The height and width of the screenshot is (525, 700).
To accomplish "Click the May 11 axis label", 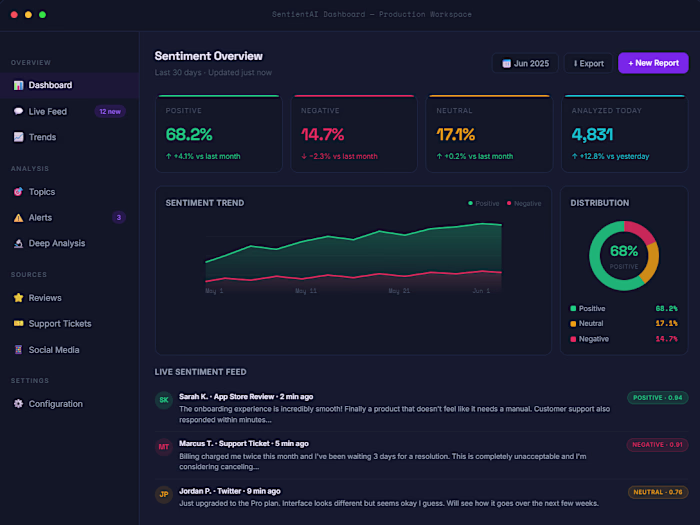I will (306, 291).
